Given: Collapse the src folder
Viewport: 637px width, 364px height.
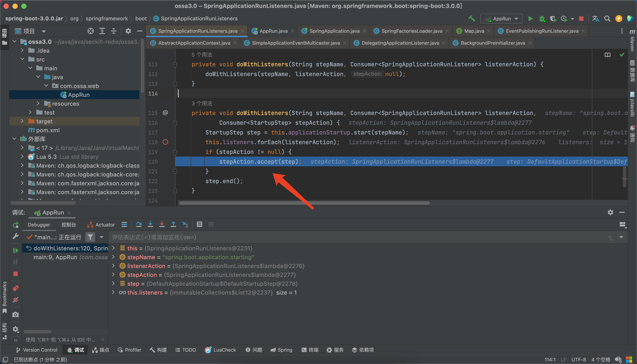Looking at the screenshot, I should pyautogui.click(x=22, y=59).
